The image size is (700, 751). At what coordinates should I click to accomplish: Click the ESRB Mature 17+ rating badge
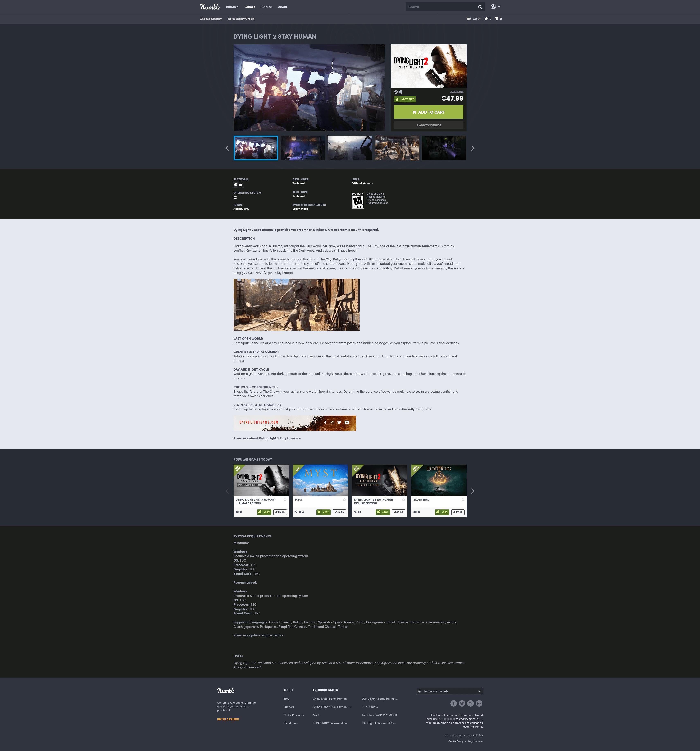point(357,201)
